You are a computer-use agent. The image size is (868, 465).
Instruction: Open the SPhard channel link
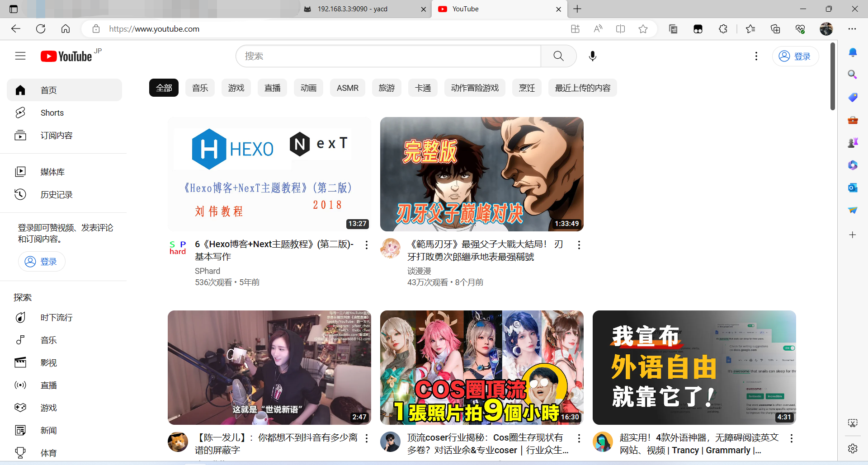tap(207, 271)
